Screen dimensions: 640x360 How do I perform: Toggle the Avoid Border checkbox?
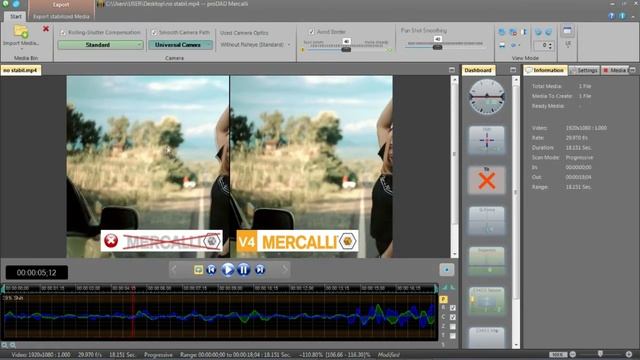coord(312,32)
